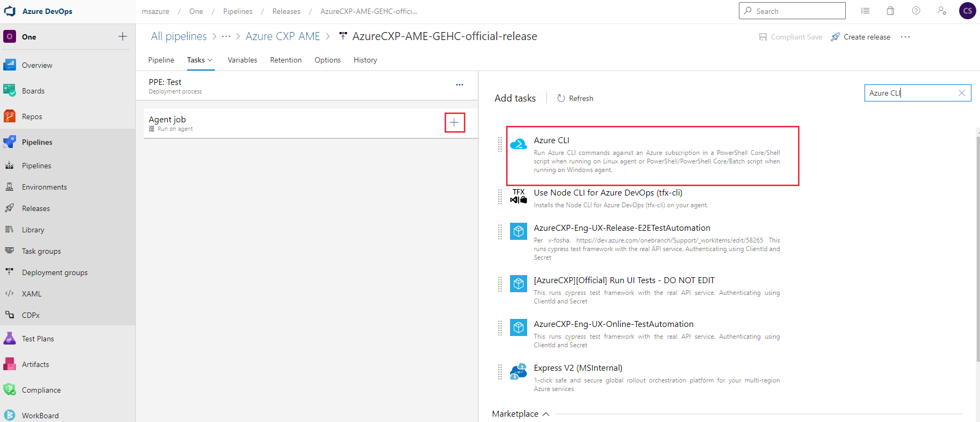
Task: Open AzureCXP-AME-GEHC-offici... top breadcrumb
Action: pos(369,11)
